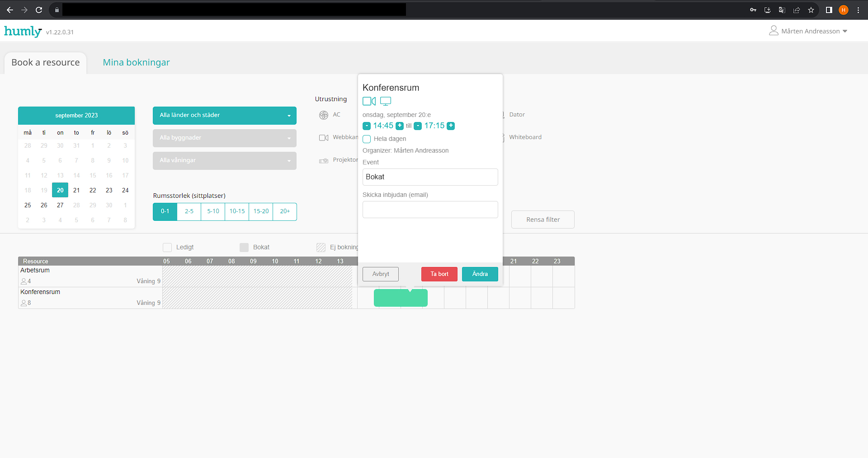
Task: Click the humly logo
Action: pos(23,31)
